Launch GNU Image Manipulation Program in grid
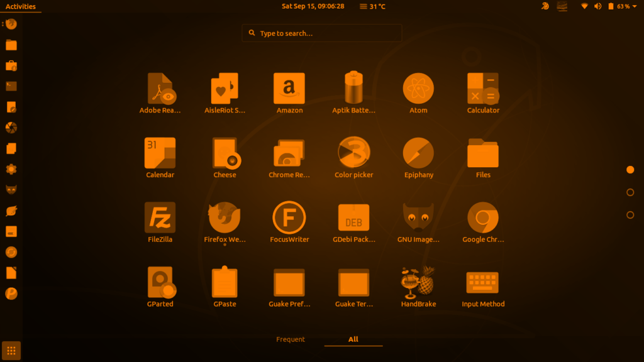Screen dimensions: 644x362 (418, 222)
